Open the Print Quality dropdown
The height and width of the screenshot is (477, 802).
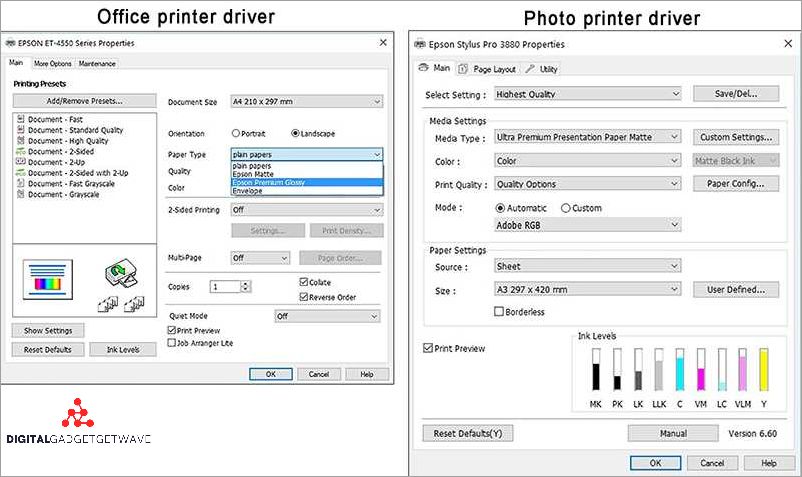click(588, 184)
